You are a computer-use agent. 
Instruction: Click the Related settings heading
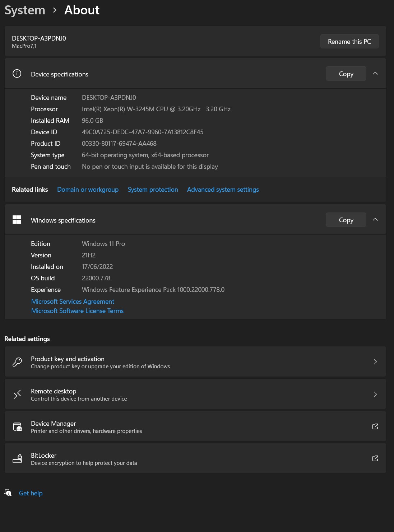pos(27,339)
